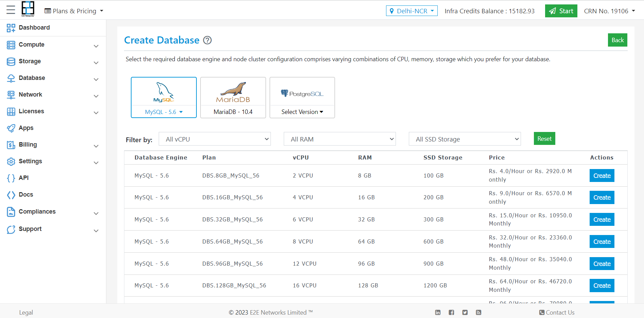
Task: Open the All RAM filter dropdown
Action: 340,139
